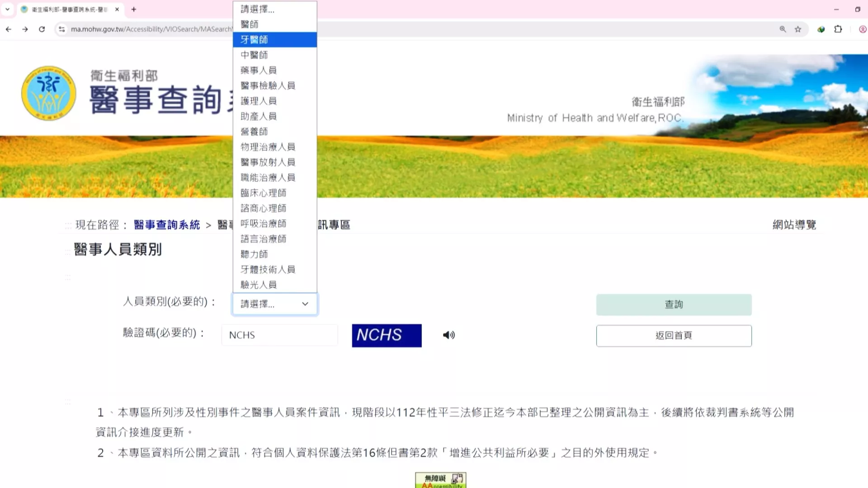Open the site information icon beside URL
This screenshot has height=488, width=868.
[x=62, y=29]
